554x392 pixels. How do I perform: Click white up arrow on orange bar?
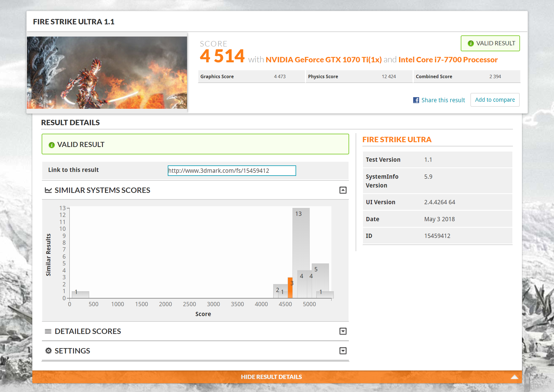point(514,377)
